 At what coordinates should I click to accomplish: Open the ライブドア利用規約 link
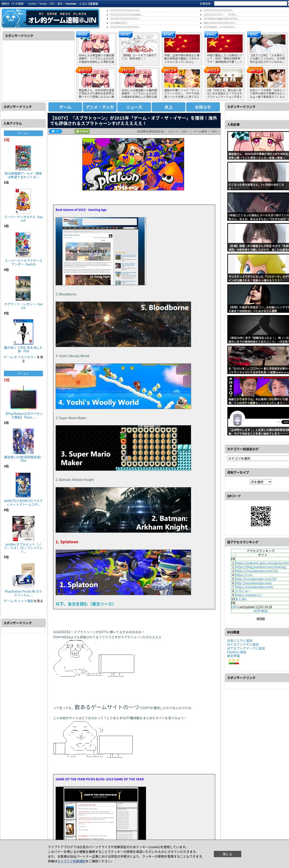[71, 861]
